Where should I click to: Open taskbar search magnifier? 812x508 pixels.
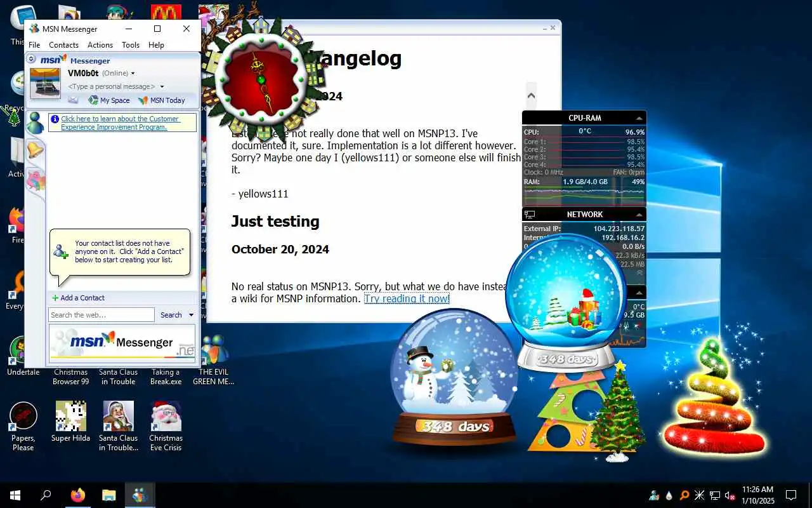click(46, 495)
